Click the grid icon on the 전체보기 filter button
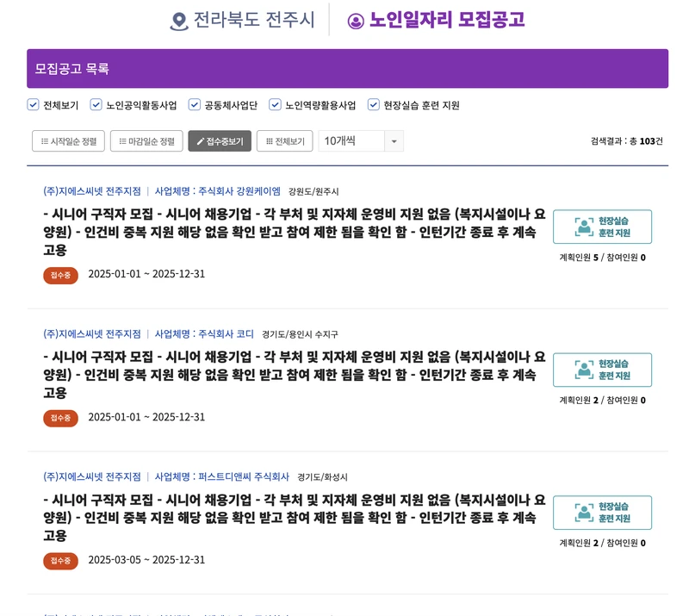The width and height of the screenshot is (689, 616). tap(270, 140)
